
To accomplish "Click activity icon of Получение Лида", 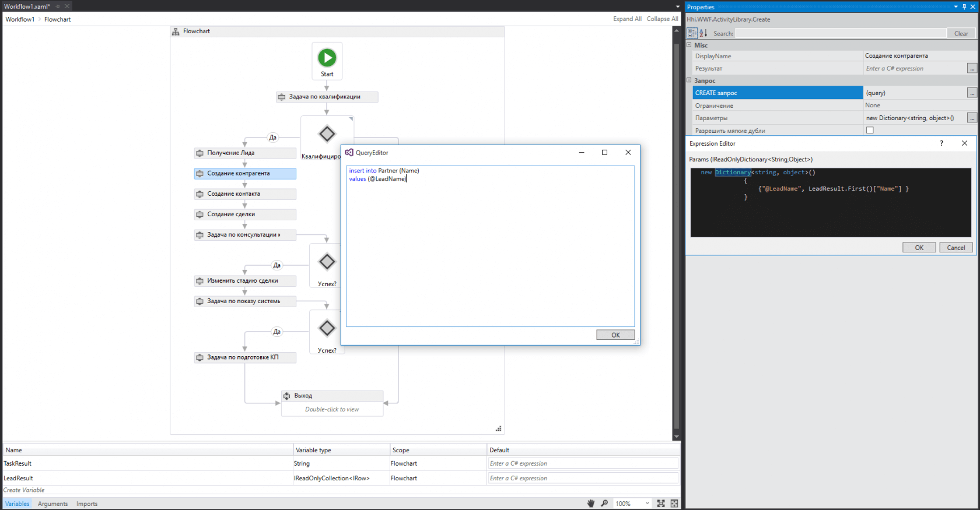I will (x=200, y=153).
